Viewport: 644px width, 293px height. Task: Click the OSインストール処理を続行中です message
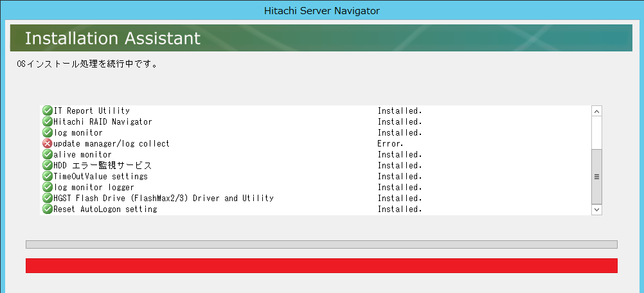pyautogui.click(x=87, y=64)
